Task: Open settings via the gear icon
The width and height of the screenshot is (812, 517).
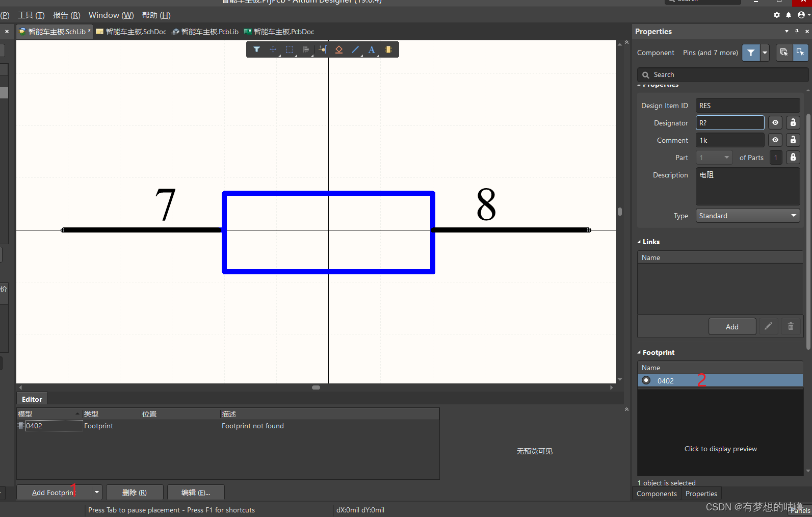Action: click(x=777, y=15)
